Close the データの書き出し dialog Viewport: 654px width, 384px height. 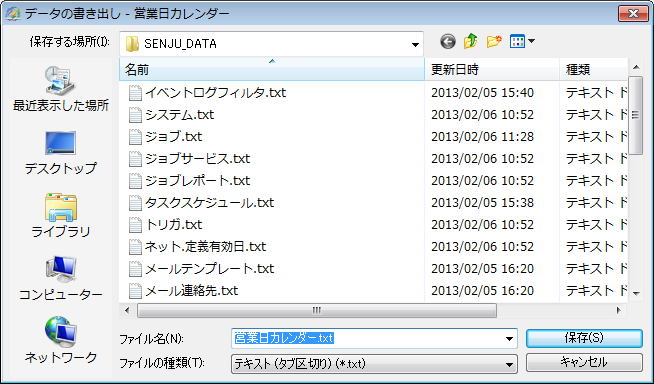pos(633,13)
